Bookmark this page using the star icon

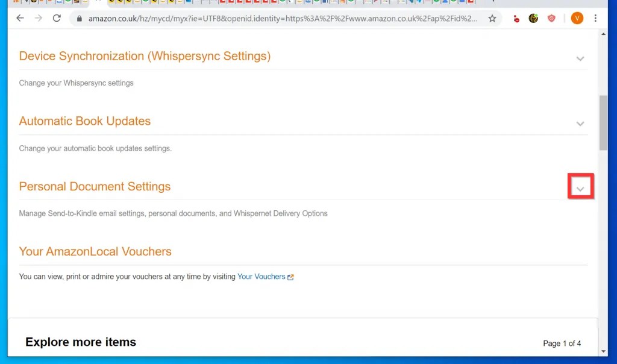492,18
